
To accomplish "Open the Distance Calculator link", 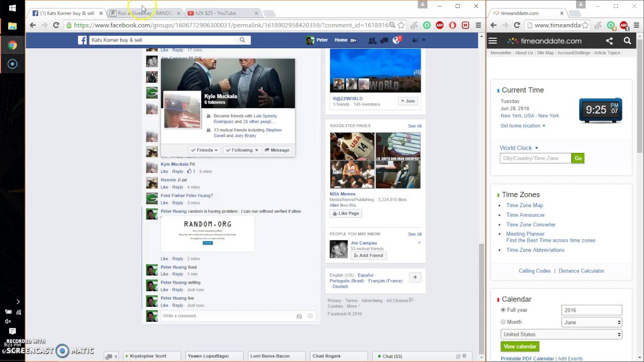I will coord(581,271).
